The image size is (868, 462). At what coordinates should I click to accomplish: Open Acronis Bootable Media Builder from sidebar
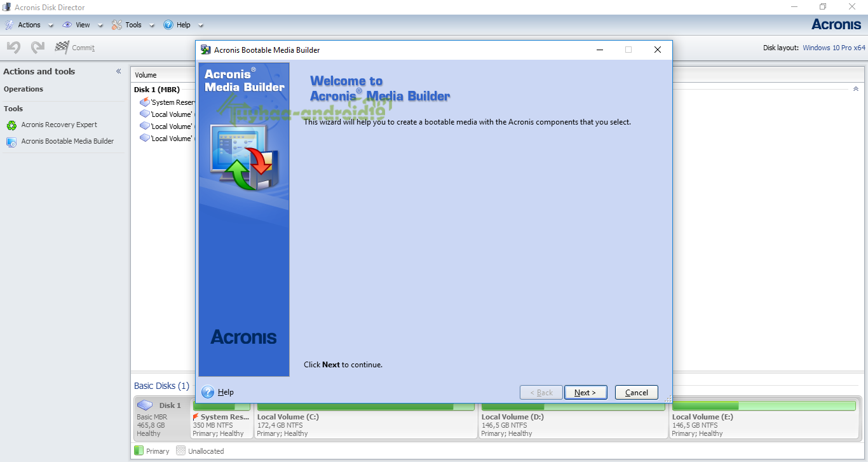coord(67,141)
